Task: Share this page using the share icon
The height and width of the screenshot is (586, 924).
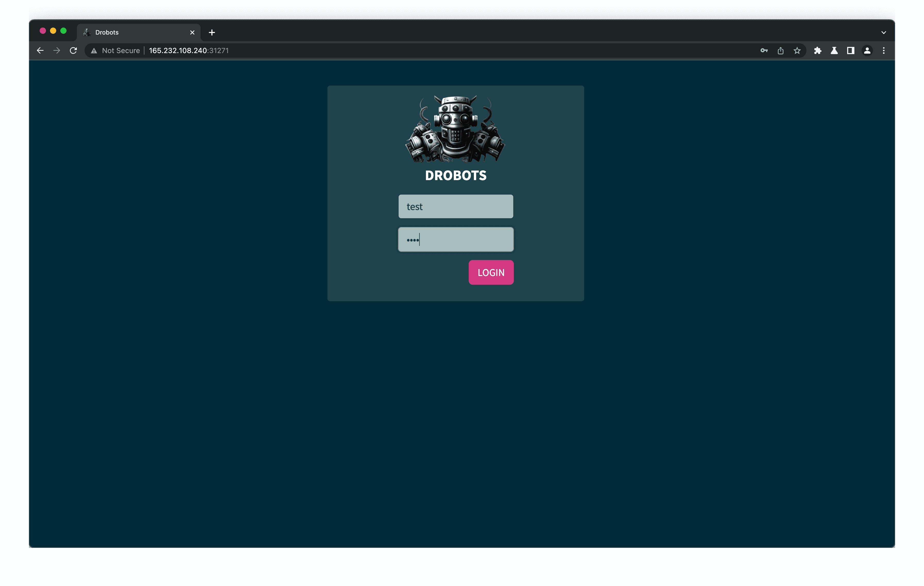Action: click(780, 51)
